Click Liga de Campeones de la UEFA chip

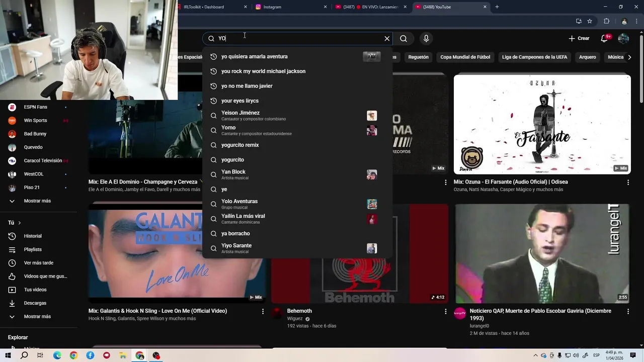pos(534,57)
